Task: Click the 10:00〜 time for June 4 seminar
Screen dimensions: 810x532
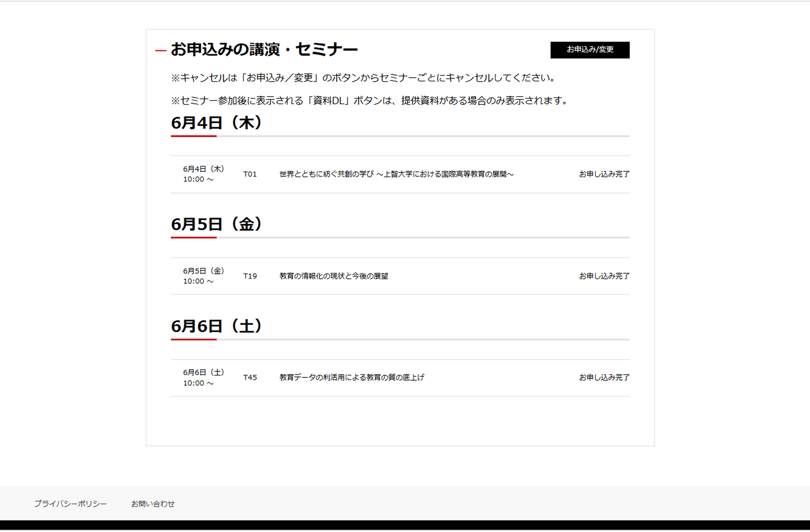Action: [x=198, y=179]
